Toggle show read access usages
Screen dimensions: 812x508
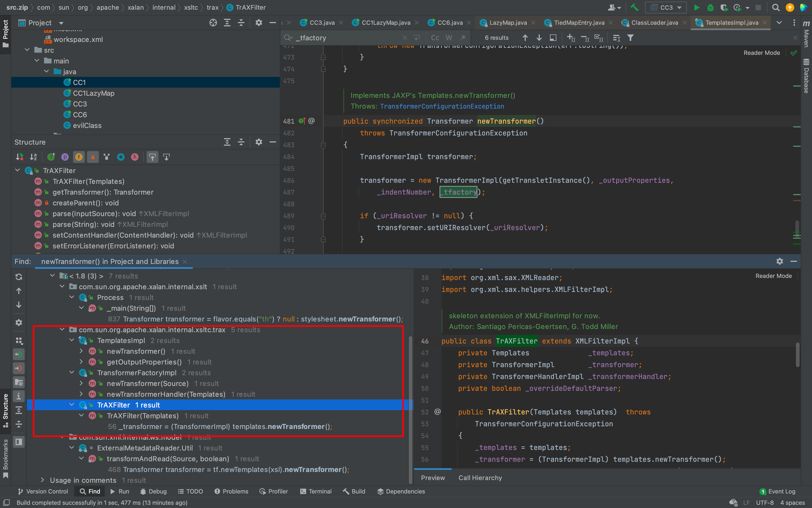(19, 354)
